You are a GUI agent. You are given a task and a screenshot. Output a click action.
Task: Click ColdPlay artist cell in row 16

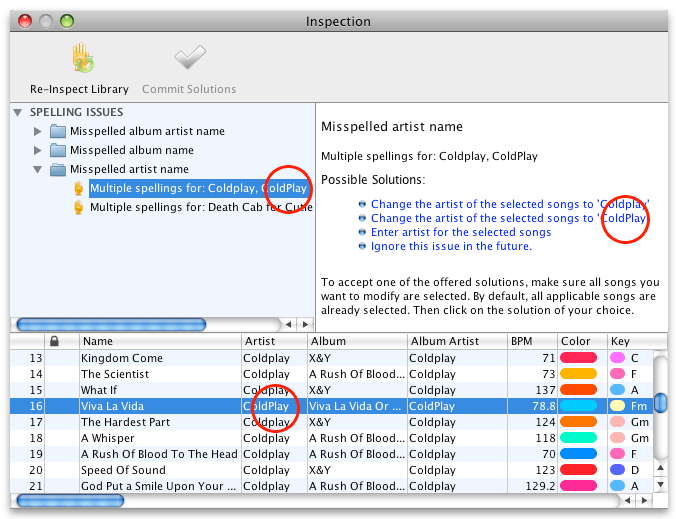[x=274, y=406]
